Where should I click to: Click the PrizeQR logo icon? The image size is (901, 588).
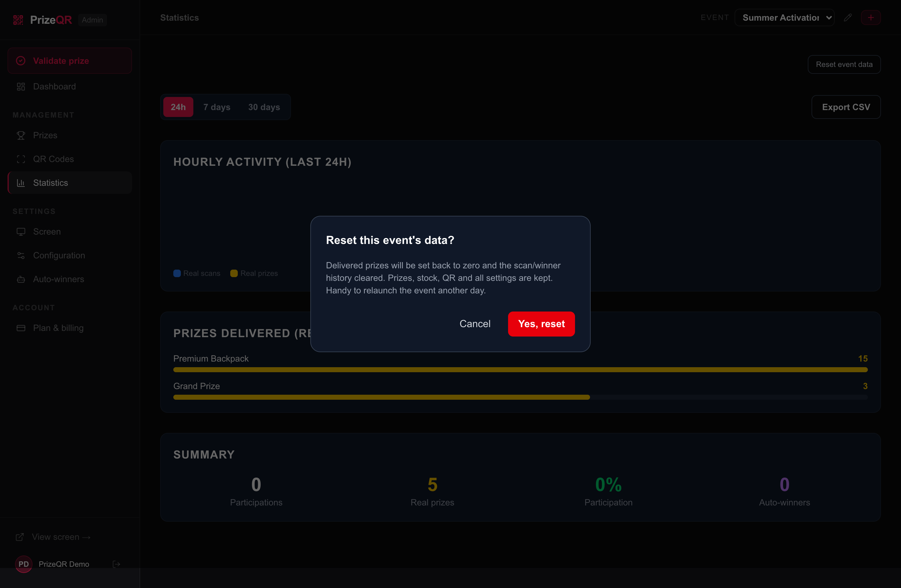(18, 20)
